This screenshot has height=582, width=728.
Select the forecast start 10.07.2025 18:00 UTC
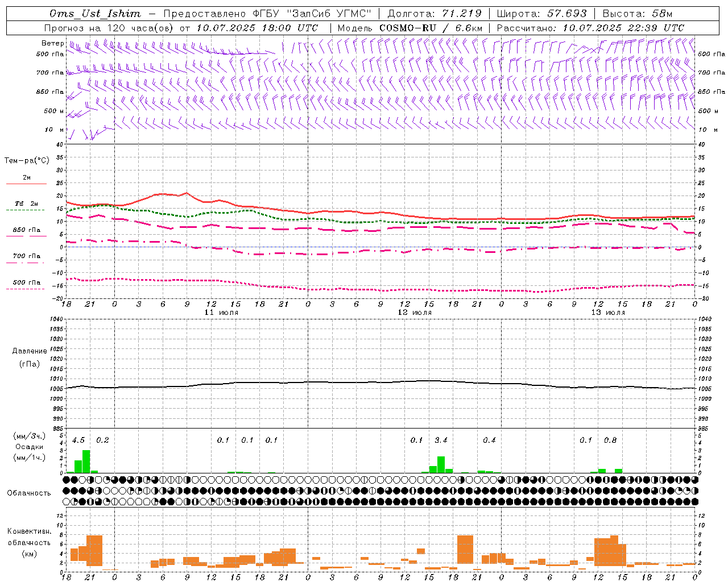[x=257, y=27]
